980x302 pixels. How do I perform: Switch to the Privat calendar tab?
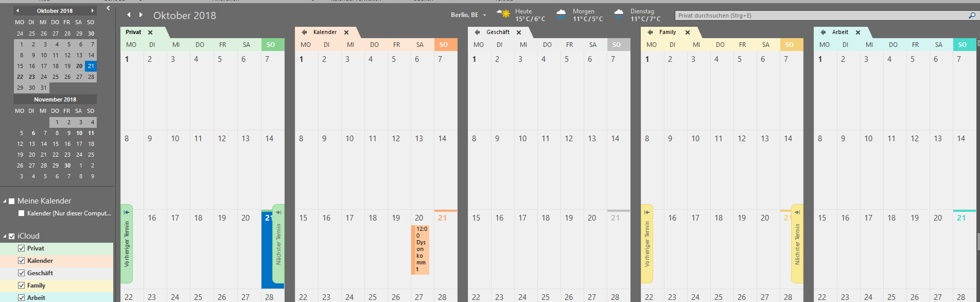coord(133,32)
